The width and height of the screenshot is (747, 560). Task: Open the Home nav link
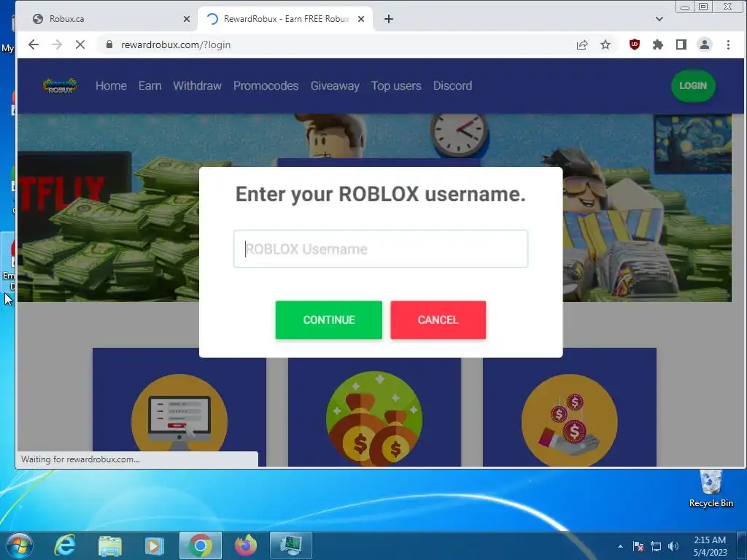tap(111, 86)
